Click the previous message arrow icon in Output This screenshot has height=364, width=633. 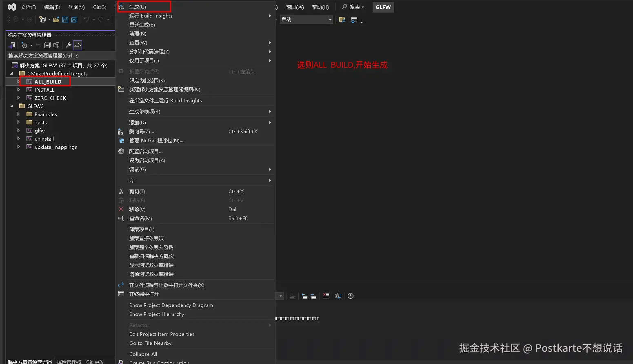304,296
